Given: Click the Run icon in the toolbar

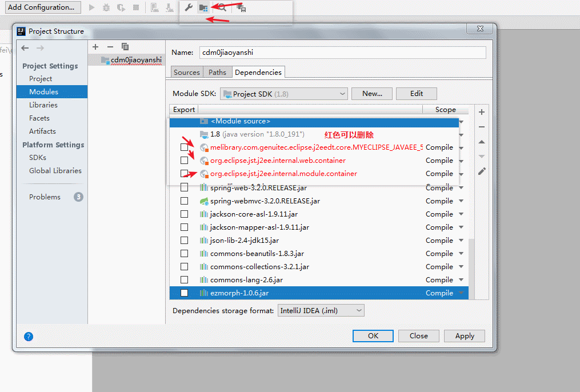Looking at the screenshot, I should [92, 7].
